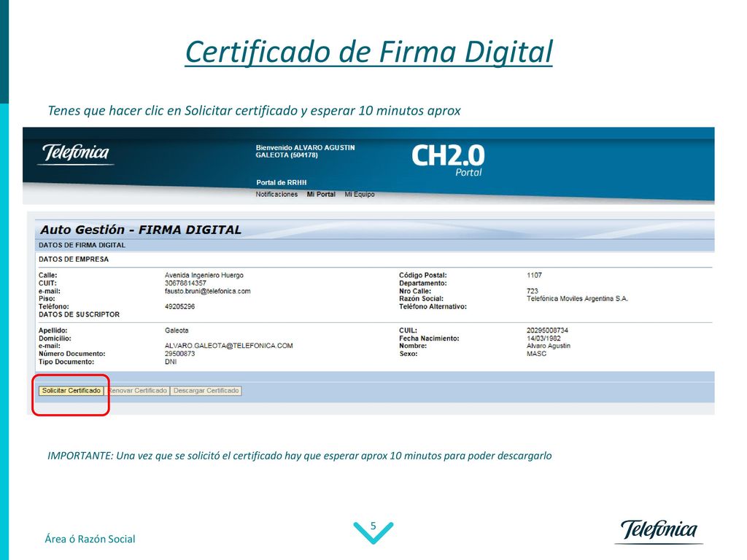Screen dimensions: 747x560
Task: Click the Descargar Certificado button
Action: click(x=206, y=391)
